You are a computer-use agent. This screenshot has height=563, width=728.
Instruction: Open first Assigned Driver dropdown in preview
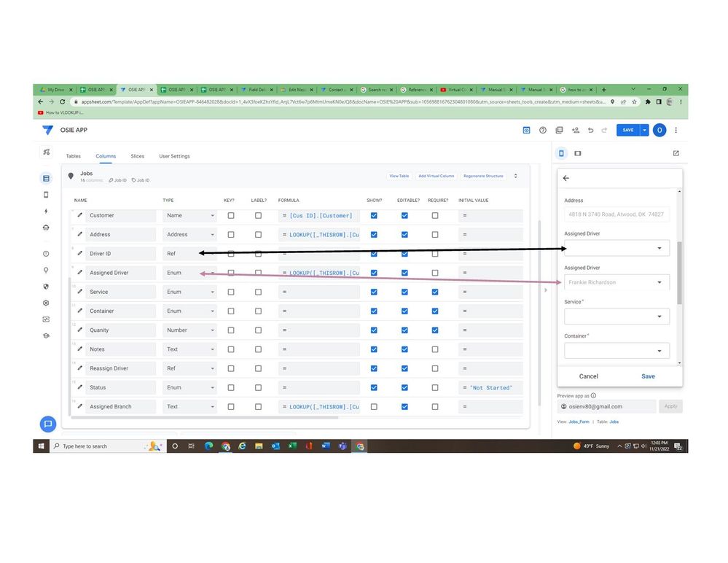617,248
